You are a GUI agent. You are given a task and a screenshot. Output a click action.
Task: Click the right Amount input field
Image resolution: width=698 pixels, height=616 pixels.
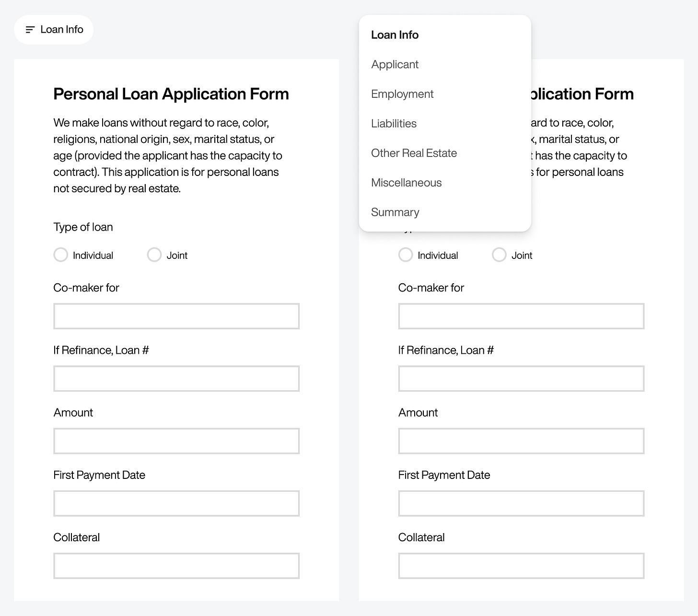(x=521, y=441)
